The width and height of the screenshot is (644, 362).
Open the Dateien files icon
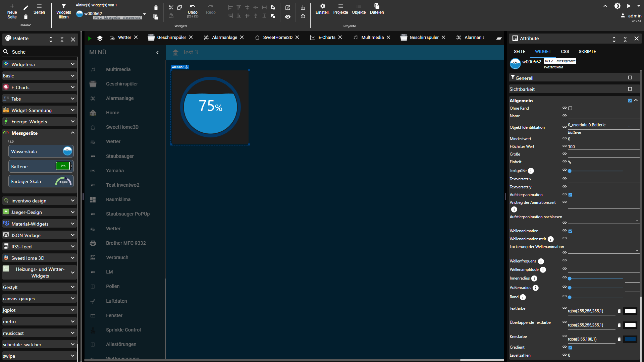377,6
